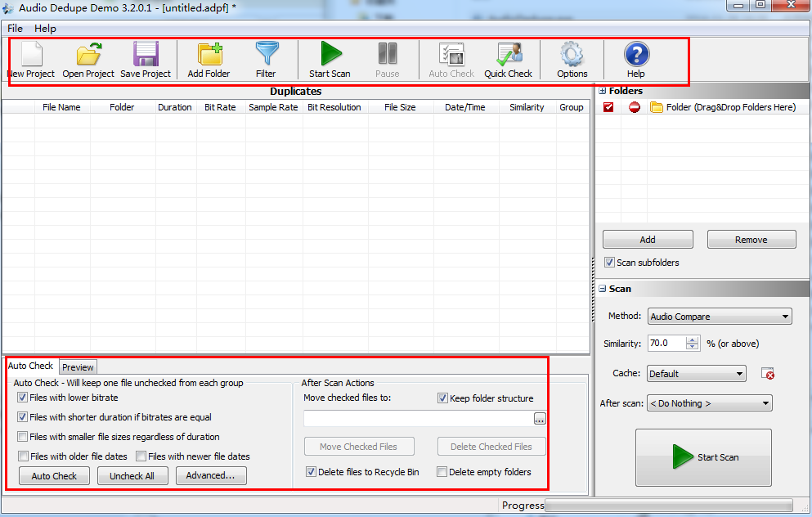This screenshot has width=812, height=517.
Task: Browse destination with the ellipsis button
Action: (540, 419)
